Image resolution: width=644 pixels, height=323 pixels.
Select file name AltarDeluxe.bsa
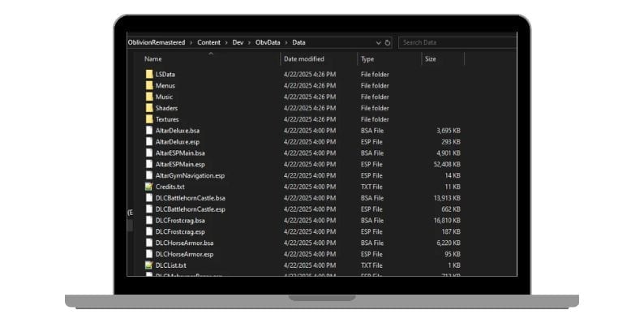178,131
